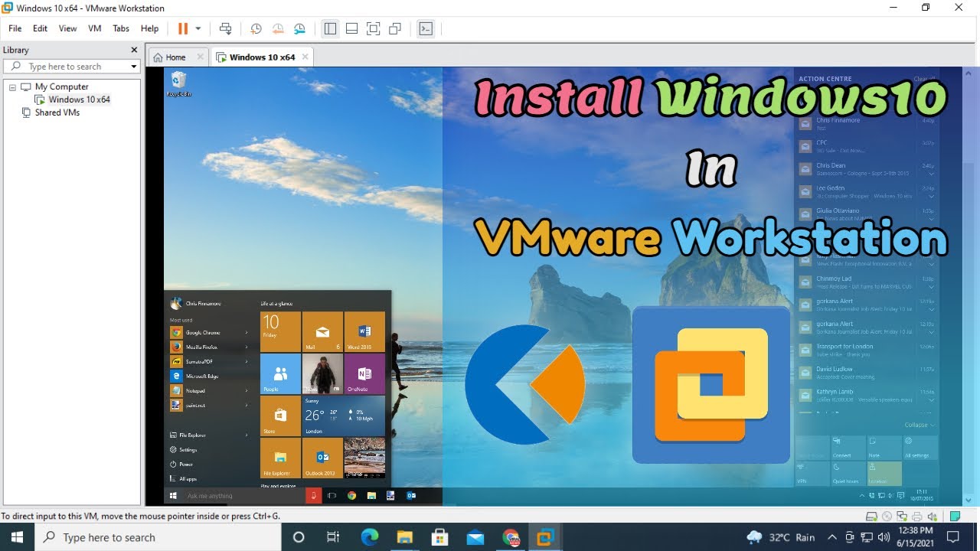
Task: Click the orange Suspend VM pause button
Action: pyautogui.click(x=183, y=28)
